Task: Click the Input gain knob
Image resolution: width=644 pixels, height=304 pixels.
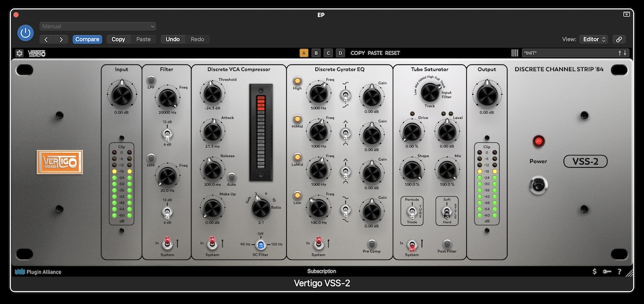Action: pyautogui.click(x=122, y=95)
